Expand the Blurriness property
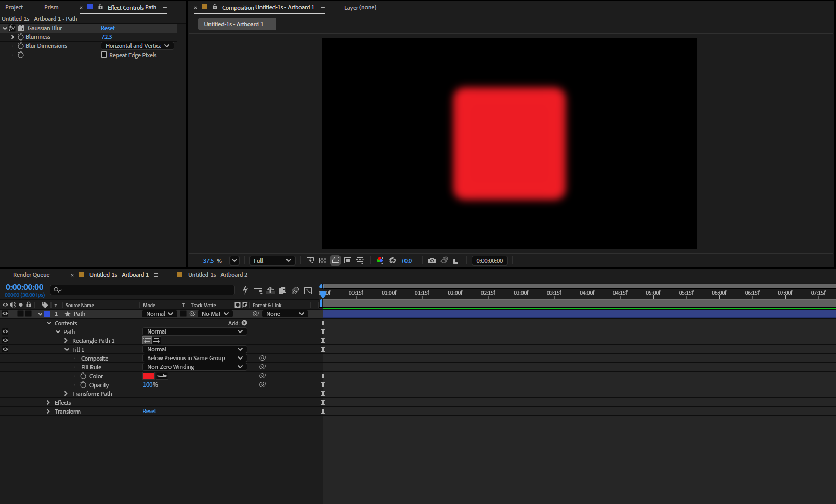Image resolution: width=836 pixels, height=504 pixels. pyautogui.click(x=13, y=37)
